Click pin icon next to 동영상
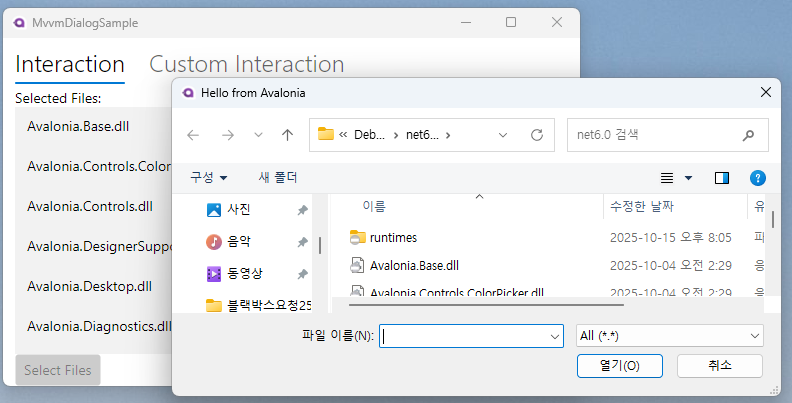 coord(302,274)
